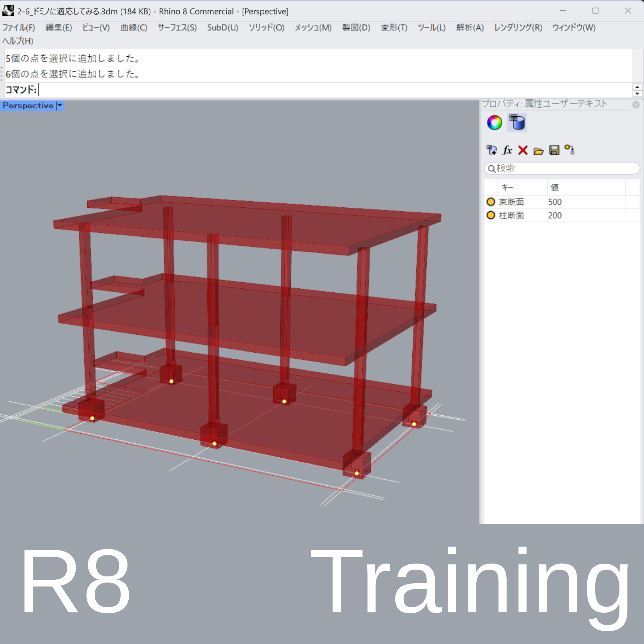Click the 検索 search field
The height and width of the screenshot is (644, 644).
[563, 168]
